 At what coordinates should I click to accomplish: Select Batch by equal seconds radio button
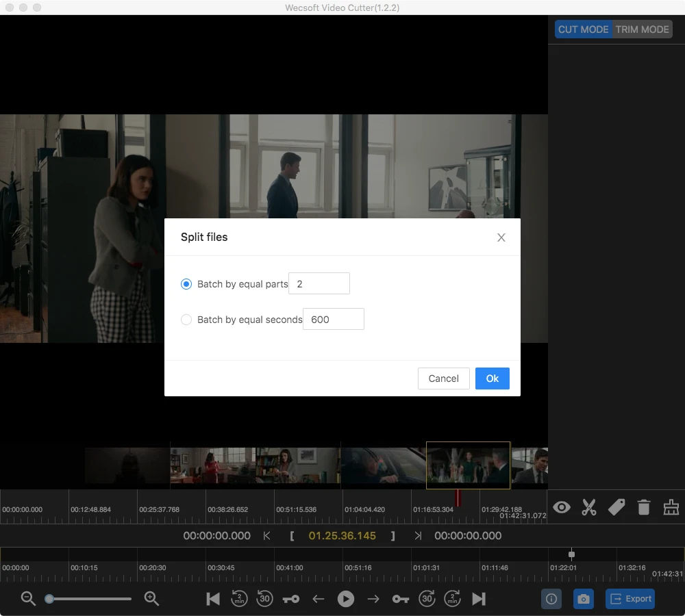pos(186,320)
